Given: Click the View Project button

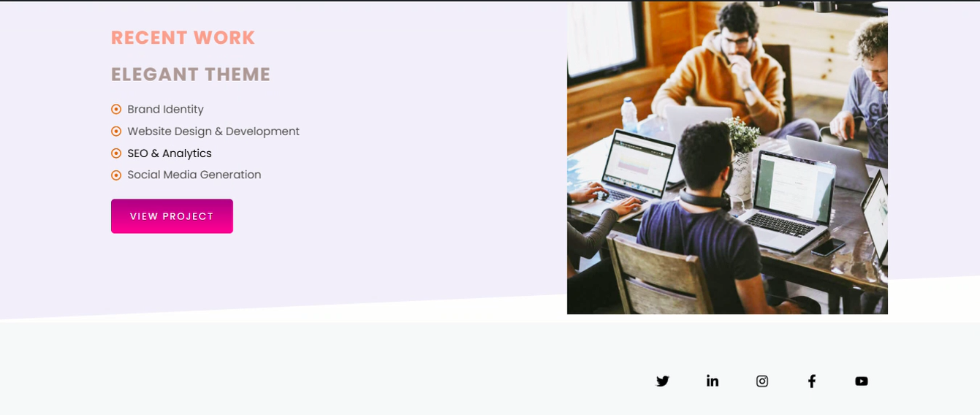Looking at the screenshot, I should pos(172,216).
